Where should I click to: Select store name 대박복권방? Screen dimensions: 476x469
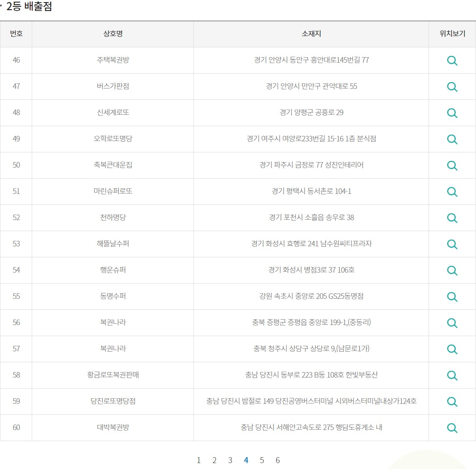pos(113,428)
